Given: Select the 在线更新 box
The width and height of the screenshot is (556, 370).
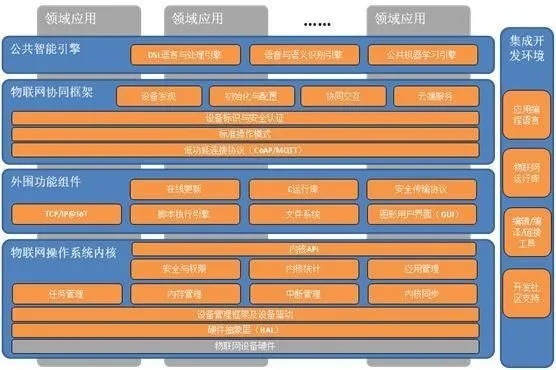Looking at the screenshot, I should [185, 189].
